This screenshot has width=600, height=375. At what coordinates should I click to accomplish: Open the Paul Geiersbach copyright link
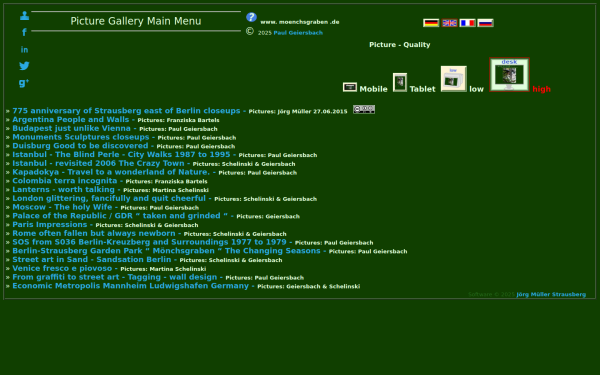pyautogui.click(x=298, y=33)
